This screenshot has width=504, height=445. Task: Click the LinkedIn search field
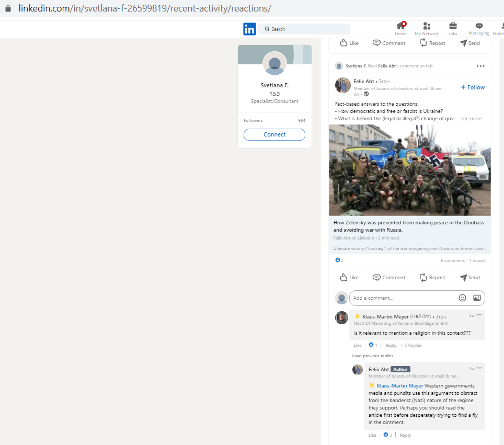[x=304, y=29]
